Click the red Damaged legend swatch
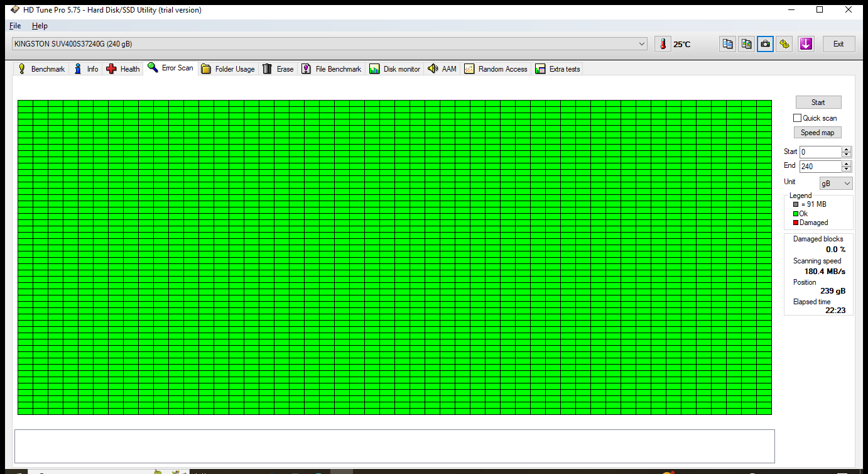 click(x=796, y=223)
